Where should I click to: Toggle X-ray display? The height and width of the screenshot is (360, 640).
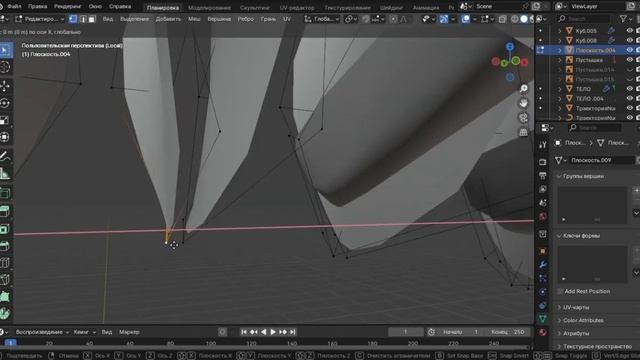(502, 19)
